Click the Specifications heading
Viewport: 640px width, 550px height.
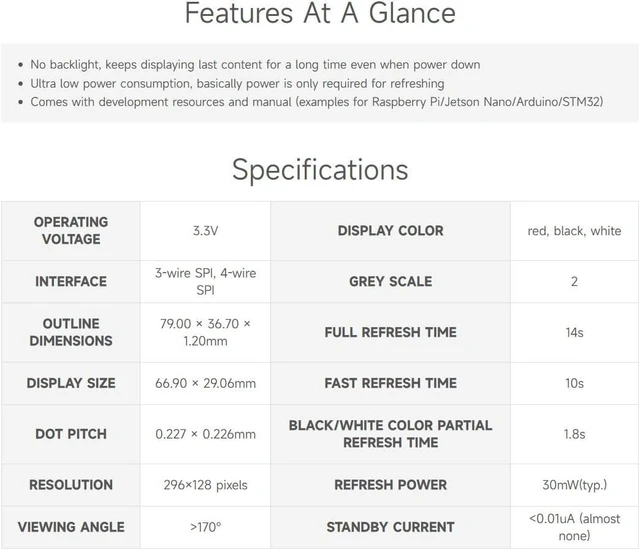[320, 170]
